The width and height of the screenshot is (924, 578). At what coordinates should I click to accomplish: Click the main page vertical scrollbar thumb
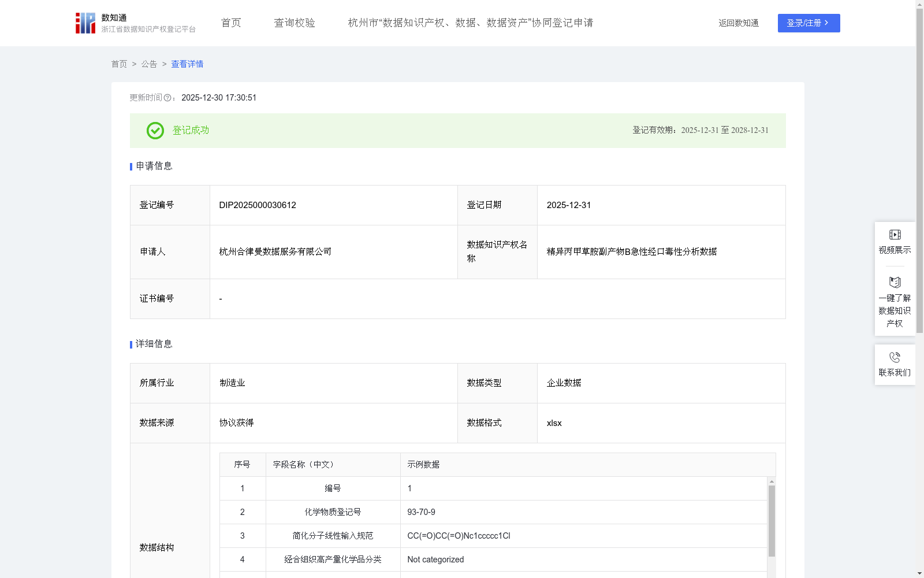[x=919, y=171]
